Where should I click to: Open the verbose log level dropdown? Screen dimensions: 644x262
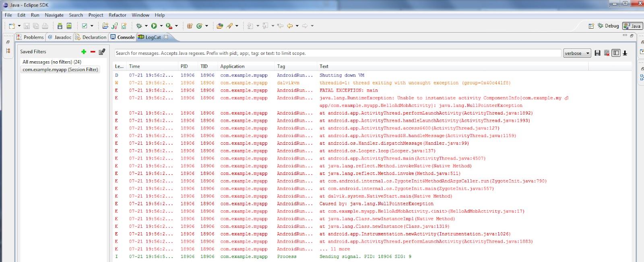click(x=577, y=53)
